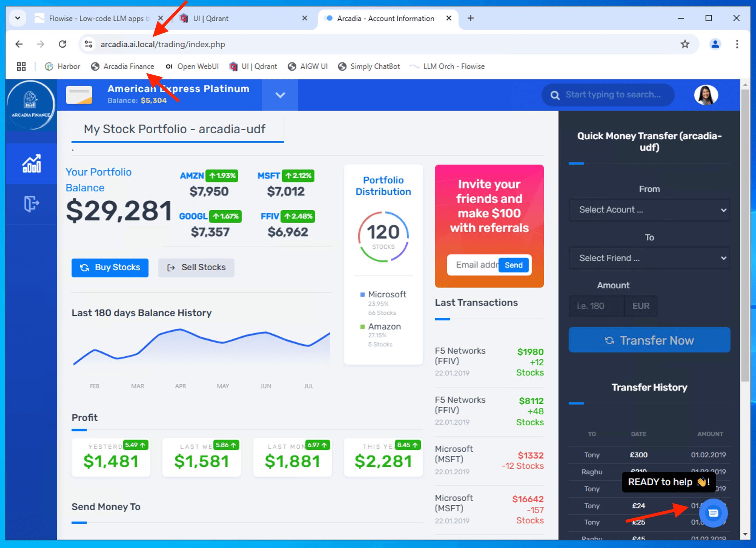Open the Select Account dropdown
This screenshot has height=548, width=756.
649,210
